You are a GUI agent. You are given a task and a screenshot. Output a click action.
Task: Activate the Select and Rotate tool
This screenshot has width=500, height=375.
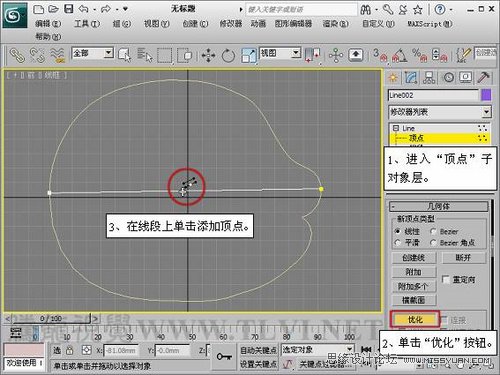pos(228,55)
